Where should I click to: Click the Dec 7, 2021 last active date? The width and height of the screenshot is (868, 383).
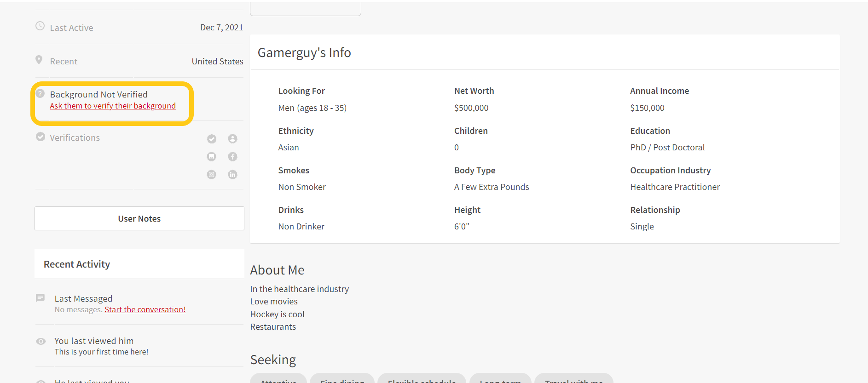[221, 28]
